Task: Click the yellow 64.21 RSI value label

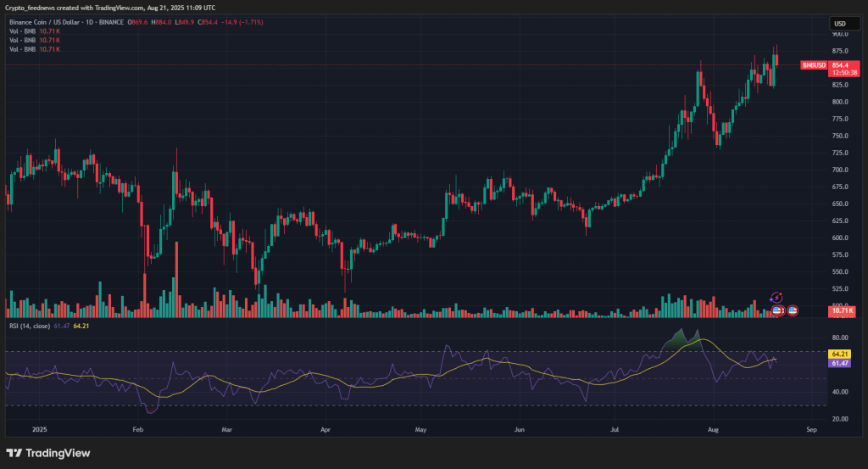Action: (841, 354)
